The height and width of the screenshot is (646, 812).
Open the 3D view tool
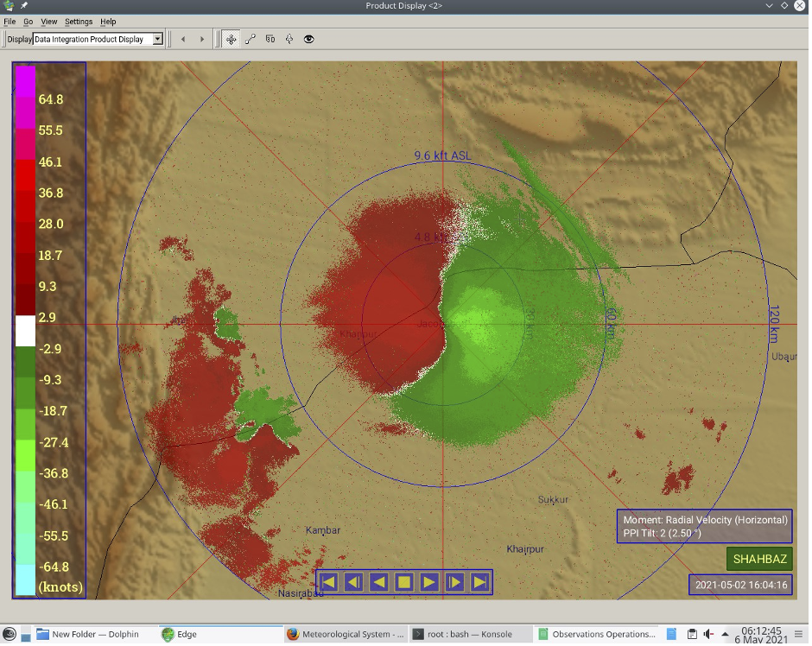[270, 39]
